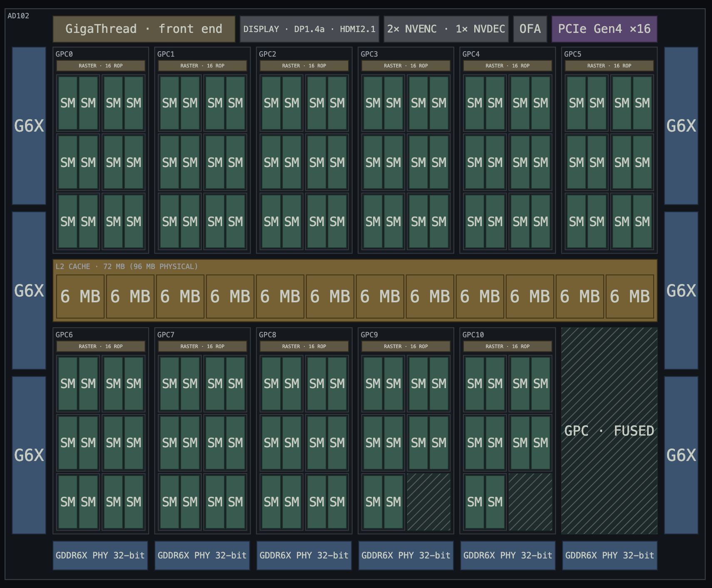Viewport: 712px width, 588px height.
Task: Click the G6X block right of GPC5
Action: [x=681, y=126]
